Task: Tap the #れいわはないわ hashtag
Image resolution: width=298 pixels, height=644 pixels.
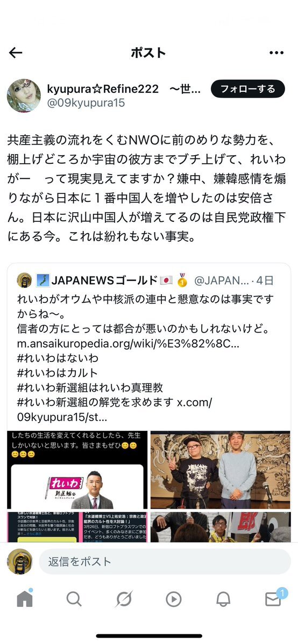Action: click(x=58, y=358)
